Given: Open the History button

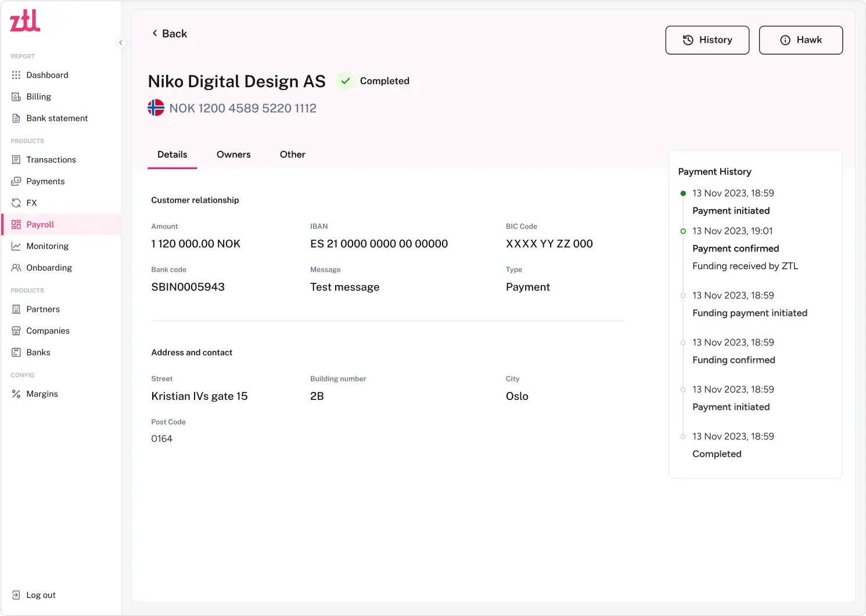Looking at the screenshot, I should [707, 40].
